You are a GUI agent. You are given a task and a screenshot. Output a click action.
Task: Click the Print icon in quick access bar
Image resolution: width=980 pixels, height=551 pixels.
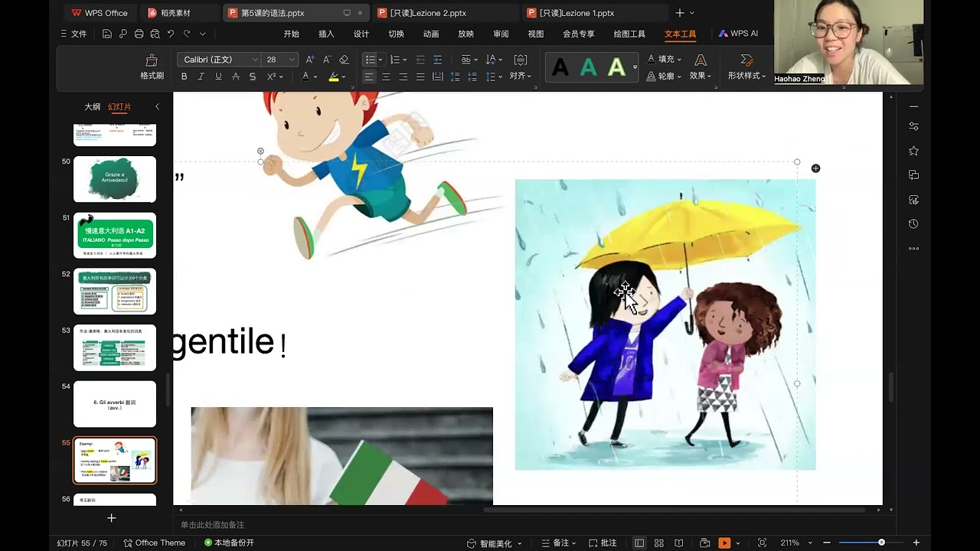pyautogui.click(x=139, y=34)
